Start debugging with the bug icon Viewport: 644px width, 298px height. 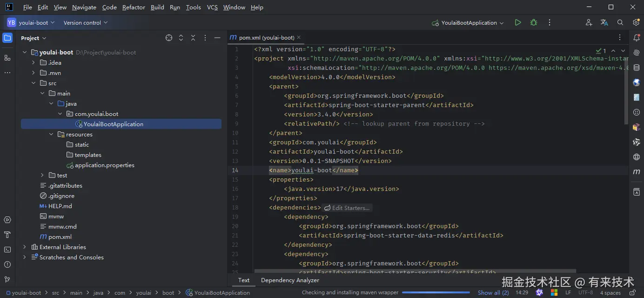tap(533, 23)
